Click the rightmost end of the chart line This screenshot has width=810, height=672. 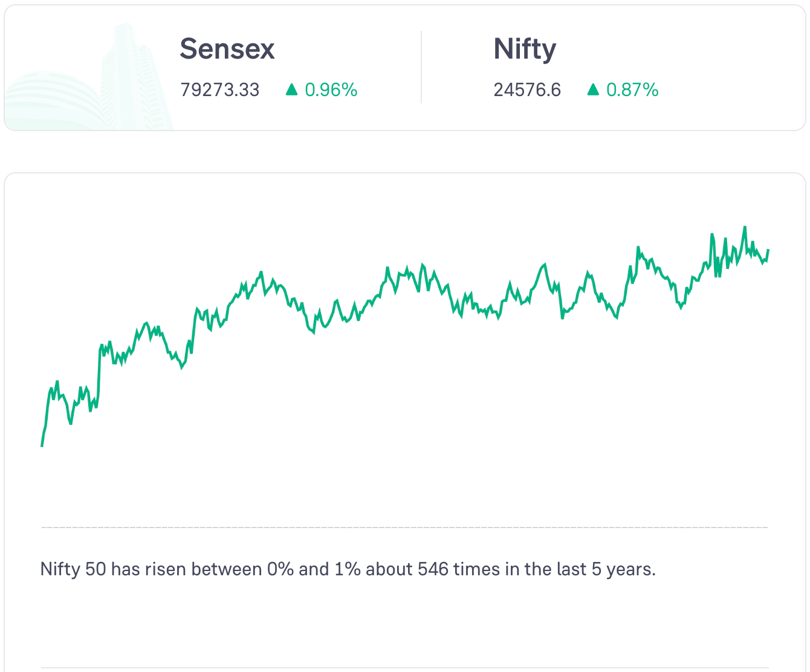pyautogui.click(x=768, y=250)
